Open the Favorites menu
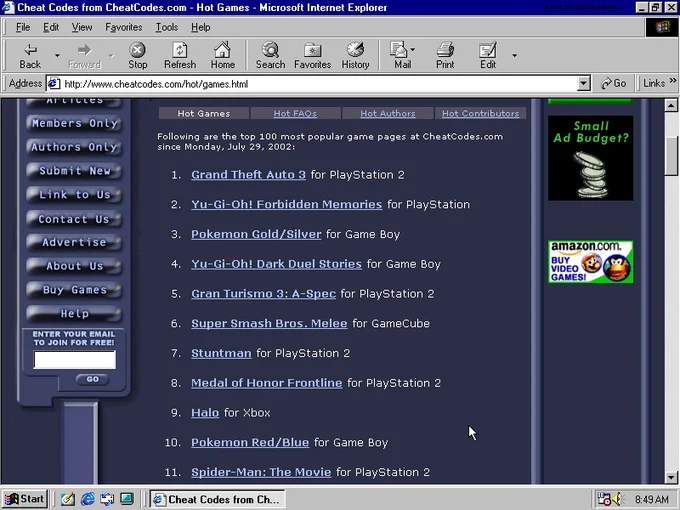The image size is (680, 510). pyautogui.click(x=124, y=27)
